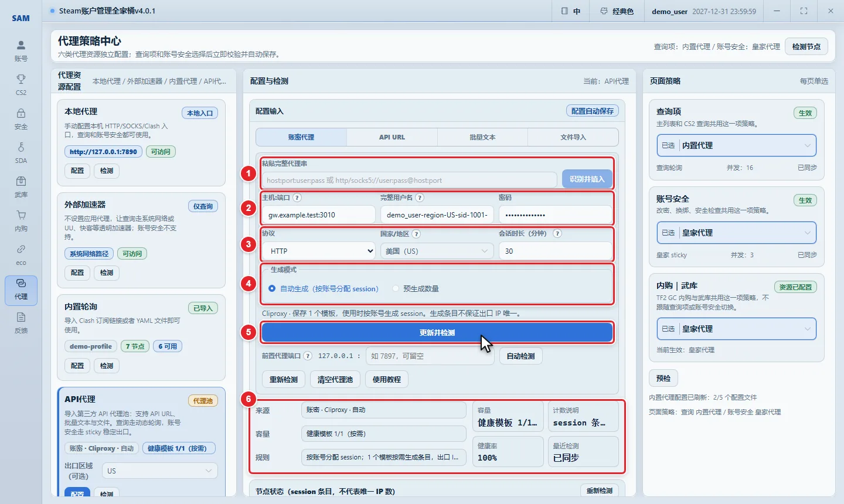
Task: Click the 密码 input field
Action: click(556, 214)
